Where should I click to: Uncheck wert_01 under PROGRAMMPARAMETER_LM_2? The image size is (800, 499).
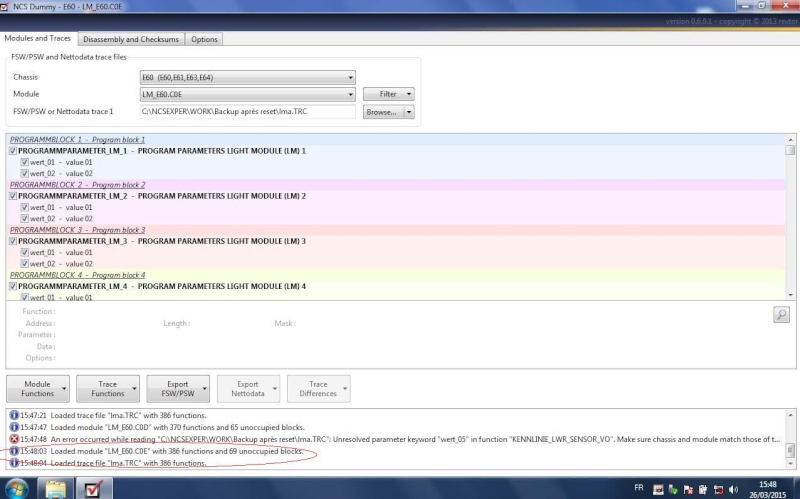[24, 207]
